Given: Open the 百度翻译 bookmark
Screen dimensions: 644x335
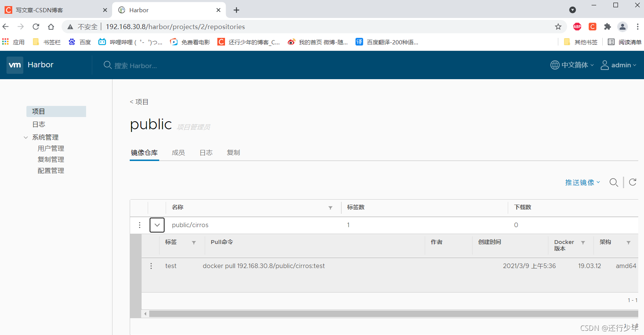Looking at the screenshot, I should coord(387,42).
